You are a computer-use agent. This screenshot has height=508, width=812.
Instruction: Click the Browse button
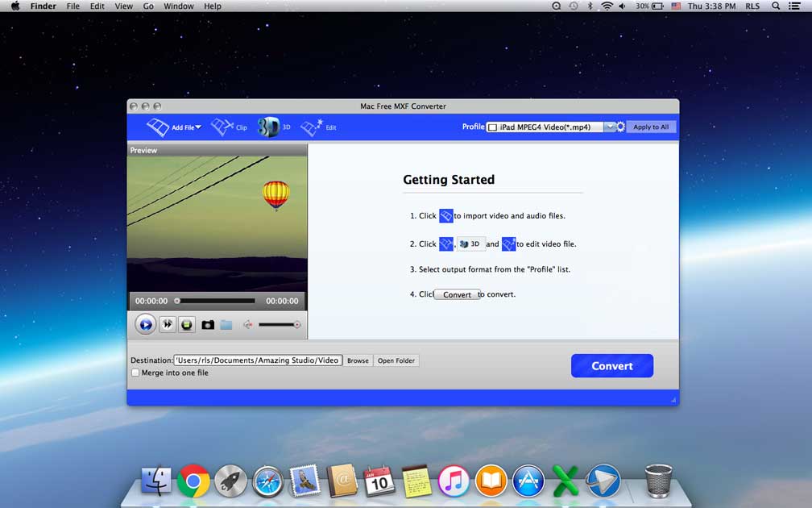point(358,360)
